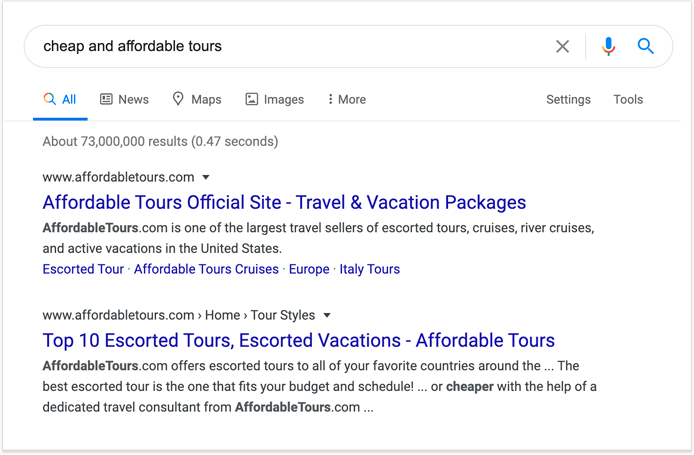Click the blue magnifier search button
Image resolution: width=694 pixels, height=455 pixels.
tap(645, 46)
